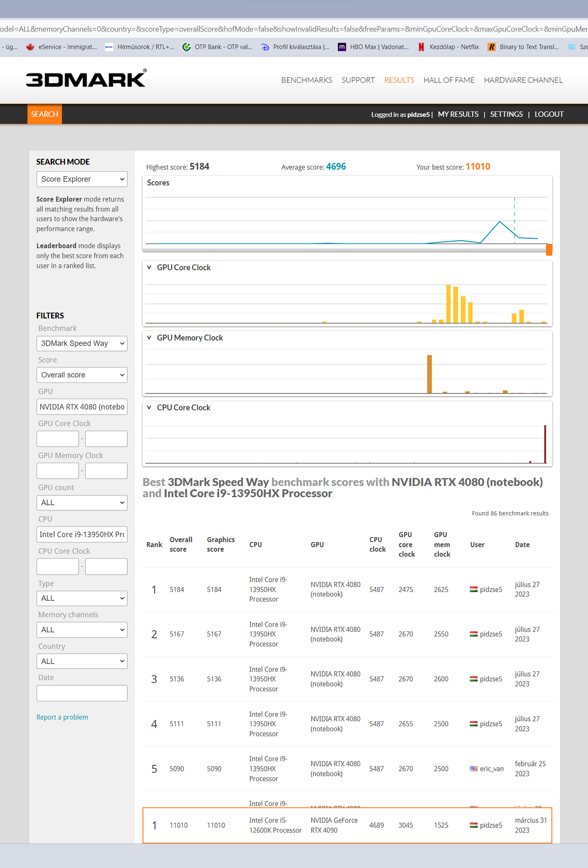Click the red CPU Core Clock bar
588x868 pixels.
[x=545, y=444]
